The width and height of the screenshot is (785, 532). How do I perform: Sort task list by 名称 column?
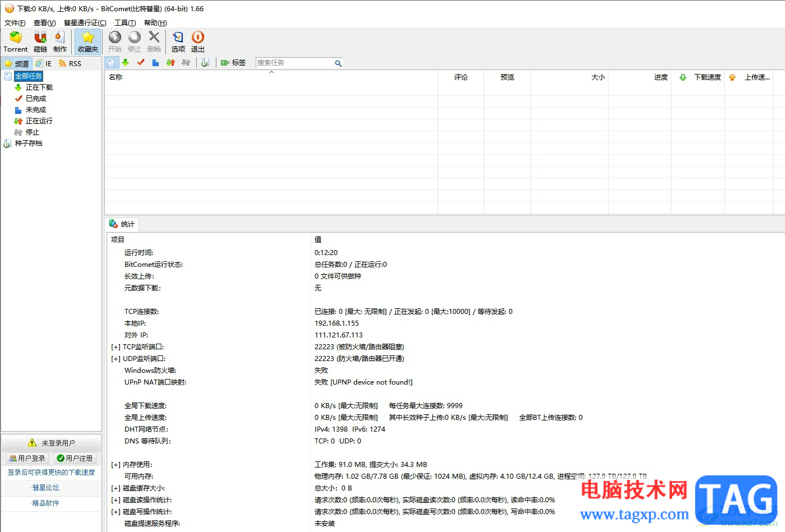pos(271,77)
